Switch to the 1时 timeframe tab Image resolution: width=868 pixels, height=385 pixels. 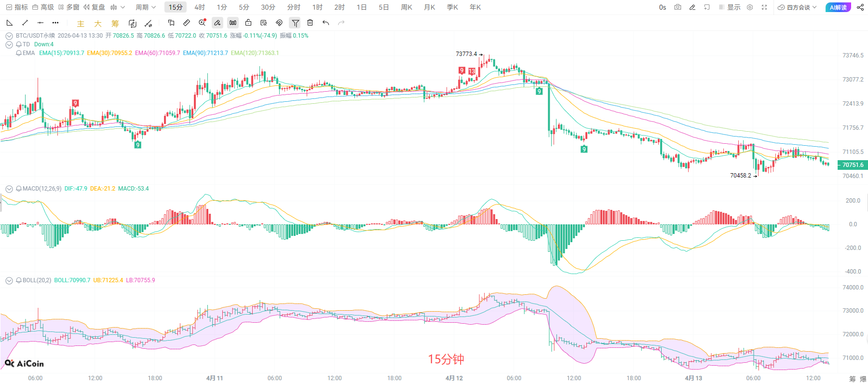(x=317, y=7)
